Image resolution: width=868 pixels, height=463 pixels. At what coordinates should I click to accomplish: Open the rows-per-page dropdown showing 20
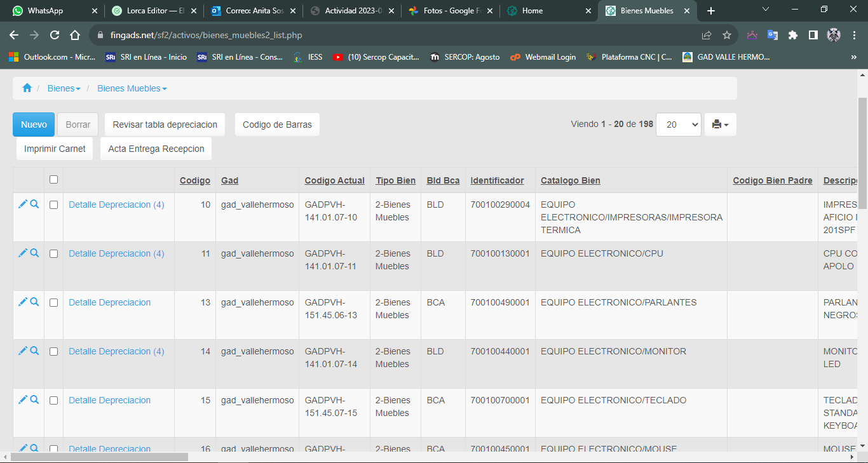(x=678, y=124)
